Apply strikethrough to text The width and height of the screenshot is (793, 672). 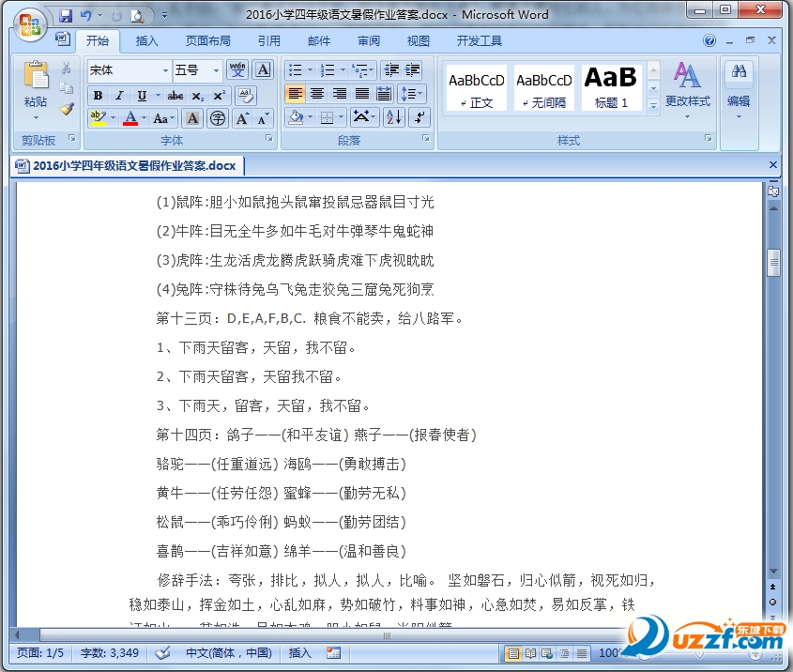[x=176, y=95]
